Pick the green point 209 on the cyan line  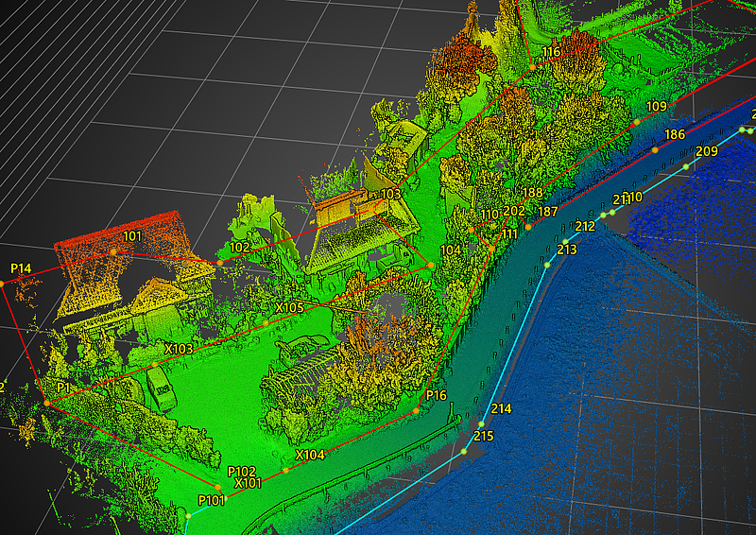pos(687,166)
